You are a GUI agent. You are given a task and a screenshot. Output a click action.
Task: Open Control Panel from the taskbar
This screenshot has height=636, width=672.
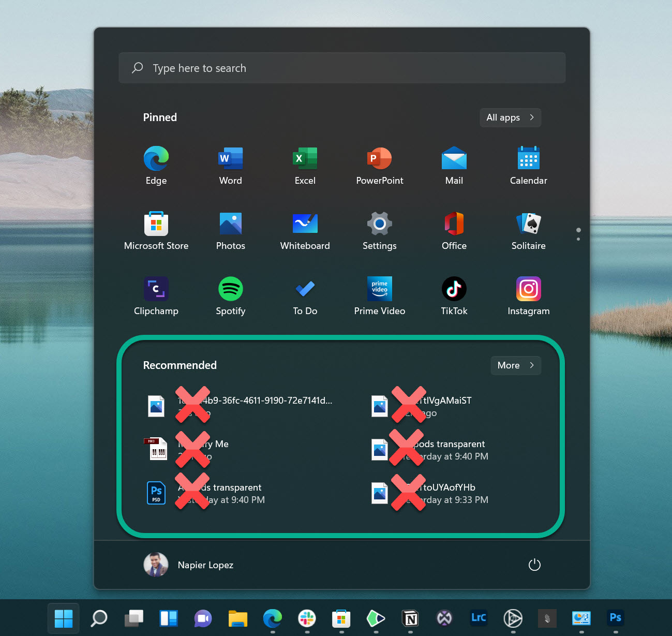click(x=581, y=618)
